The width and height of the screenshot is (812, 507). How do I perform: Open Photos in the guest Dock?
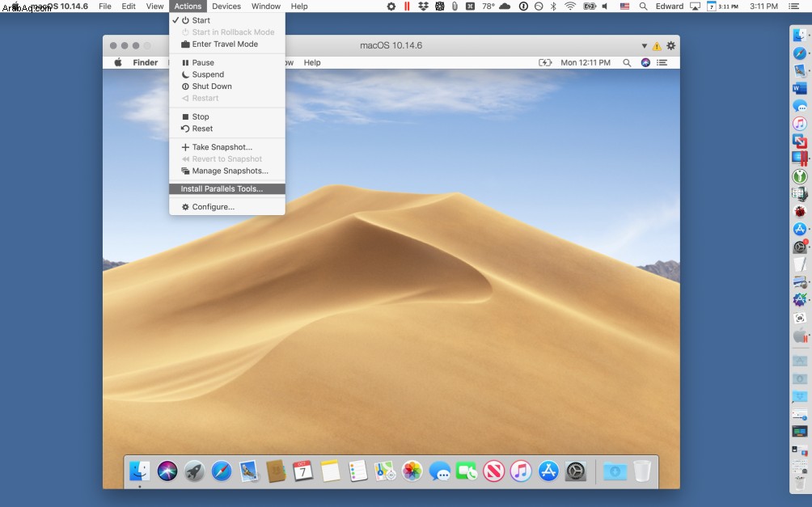tap(412, 471)
